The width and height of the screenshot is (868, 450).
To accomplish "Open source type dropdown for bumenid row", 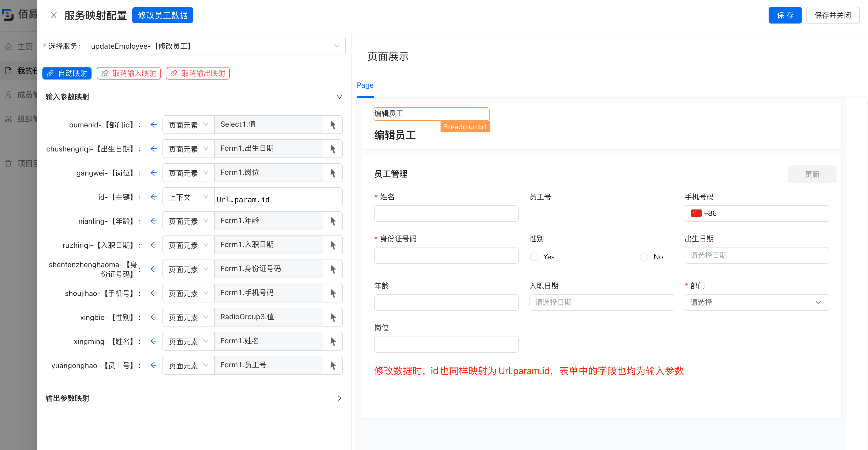I will click(188, 125).
